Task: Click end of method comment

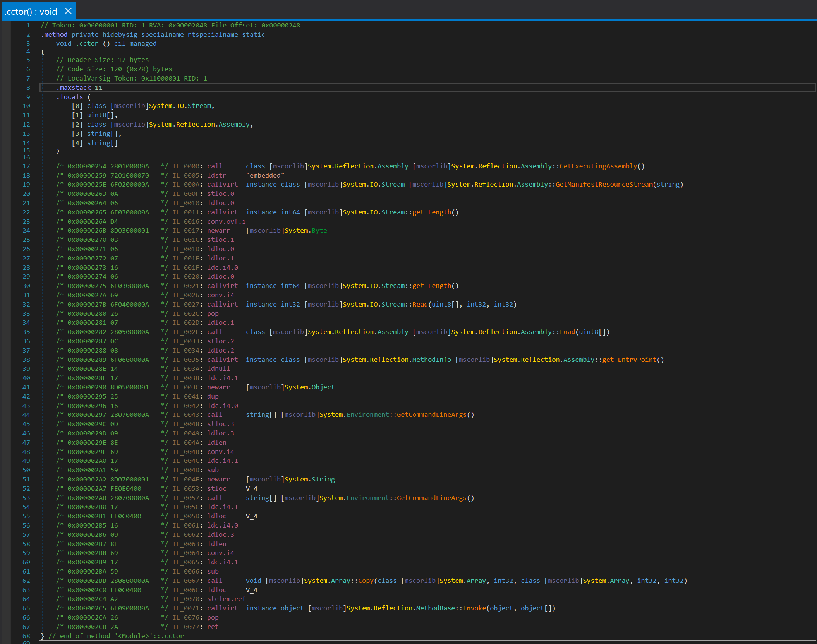Action: click(116, 636)
